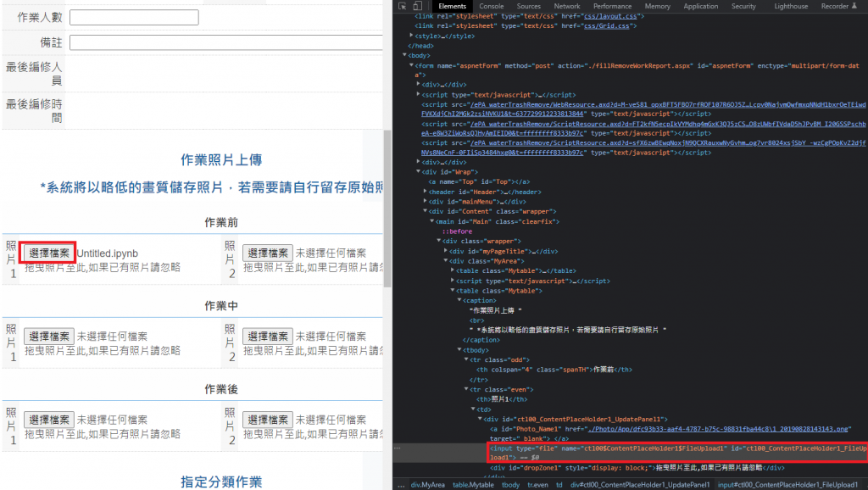Click the UpdatePanel1 div breadcrumb

coord(640,484)
